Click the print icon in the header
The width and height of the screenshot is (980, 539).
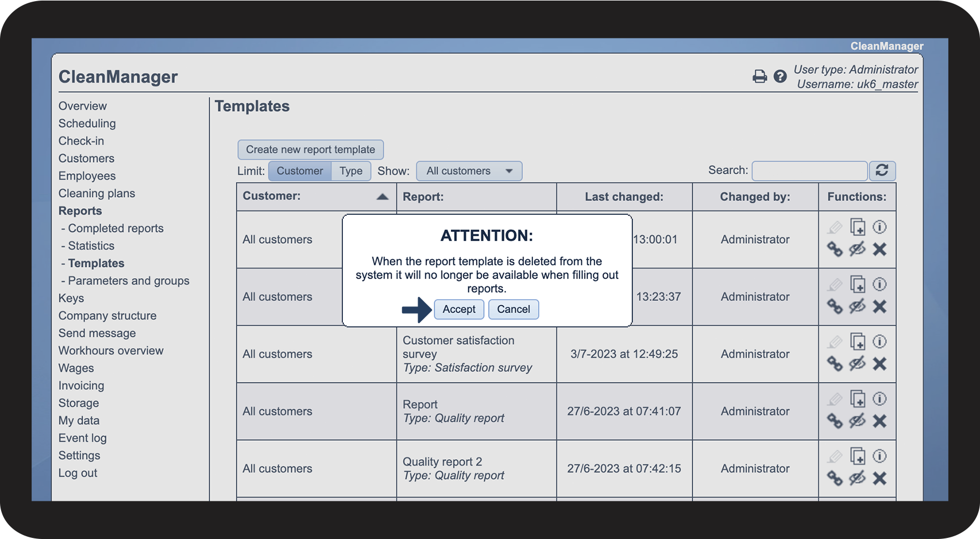(759, 77)
